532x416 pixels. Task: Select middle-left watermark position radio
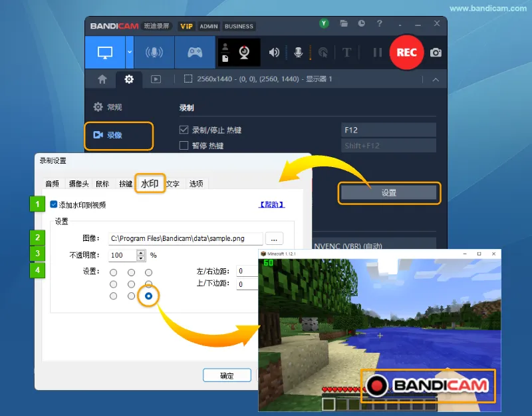coord(113,284)
